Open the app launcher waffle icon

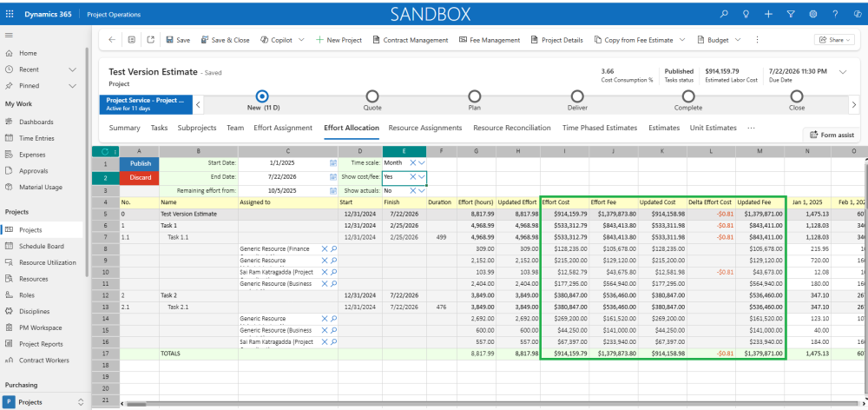(9, 15)
